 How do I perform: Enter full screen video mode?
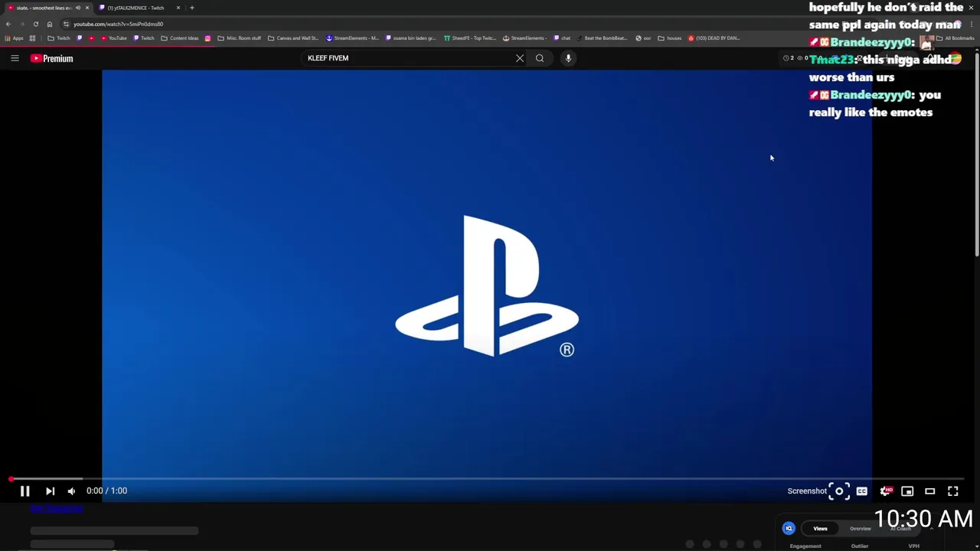tap(953, 491)
